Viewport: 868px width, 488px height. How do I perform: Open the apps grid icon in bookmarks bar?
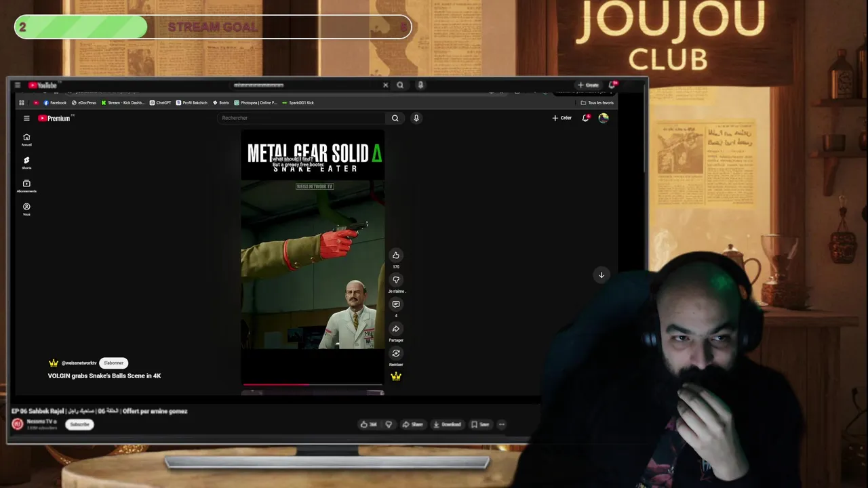22,103
